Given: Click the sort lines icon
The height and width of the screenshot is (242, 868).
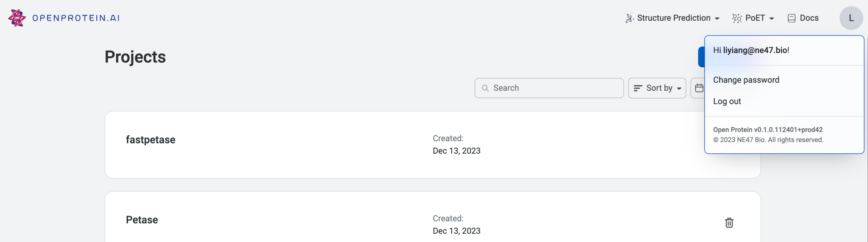Looking at the screenshot, I should click(x=638, y=88).
